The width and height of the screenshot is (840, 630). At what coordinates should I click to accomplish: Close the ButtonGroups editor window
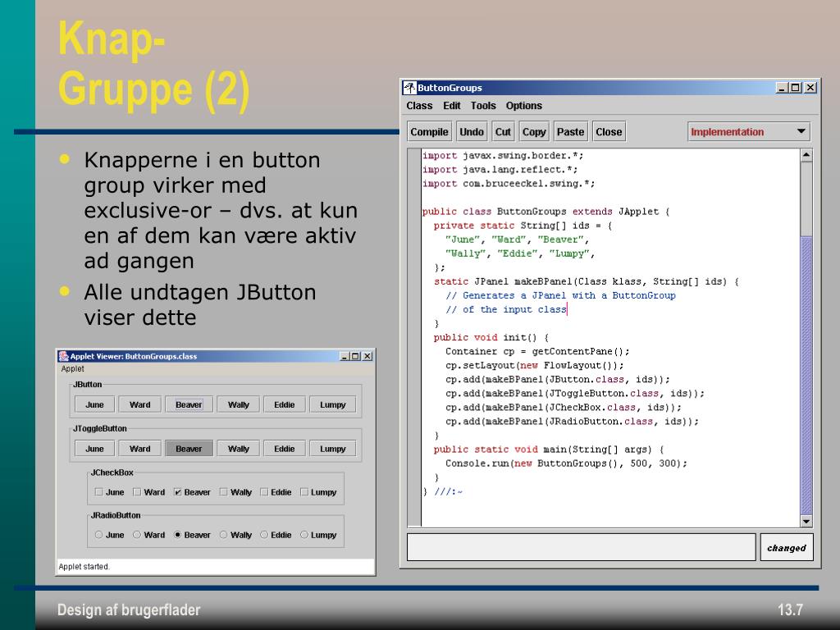810,88
